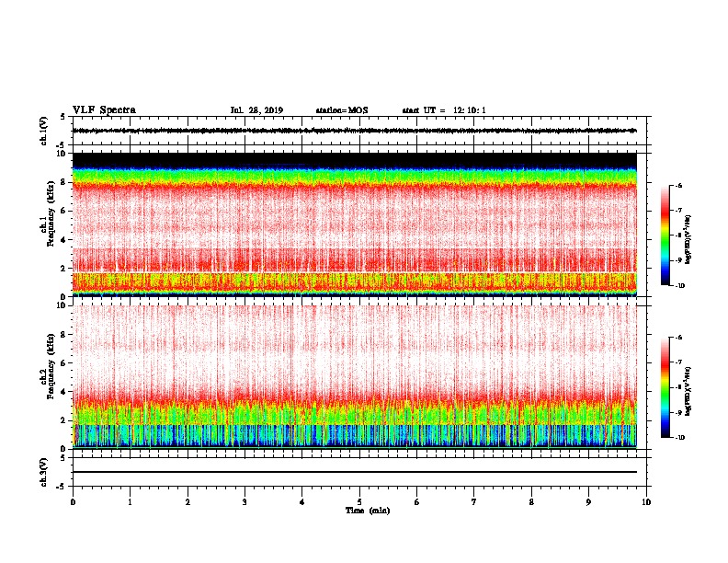Click the ch.1 voltage waveform trace
The height and width of the screenshot is (563, 728).
point(354,131)
